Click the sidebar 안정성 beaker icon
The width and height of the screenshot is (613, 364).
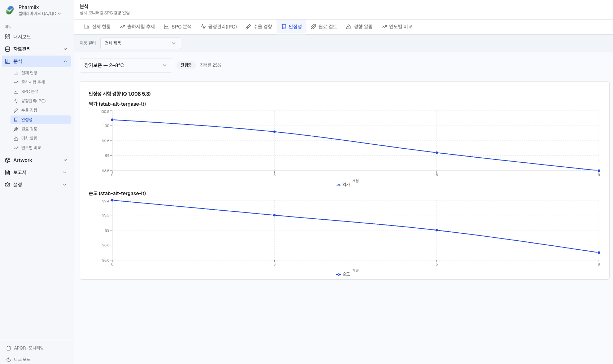[16, 120]
